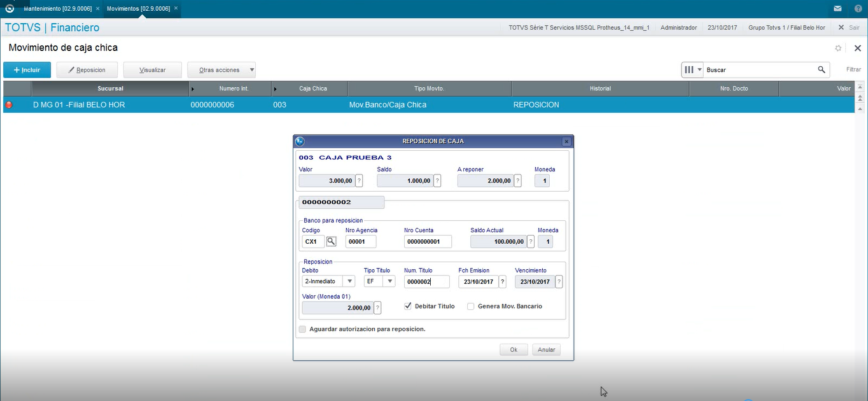Image resolution: width=868 pixels, height=401 pixels.
Task: Click the sort arrow beside Numero Int. column
Action: click(193, 89)
